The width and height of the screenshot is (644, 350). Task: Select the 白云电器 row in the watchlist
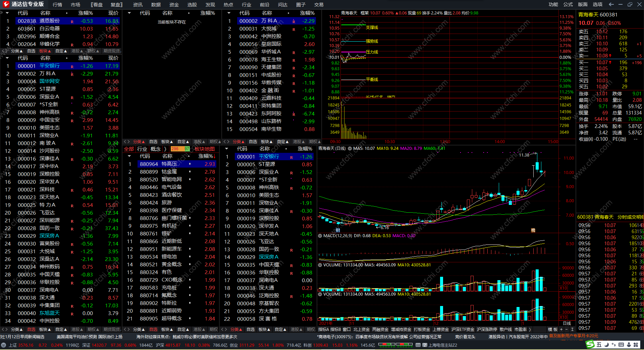tap(60, 29)
